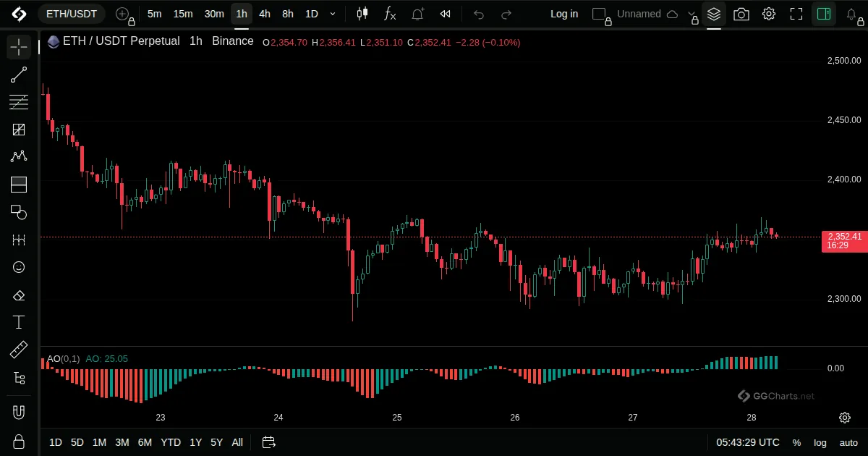The height and width of the screenshot is (456, 868).
Task: Undo the last chart action
Action: pos(479,14)
